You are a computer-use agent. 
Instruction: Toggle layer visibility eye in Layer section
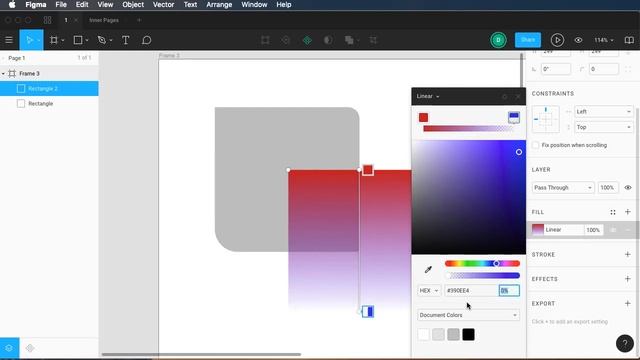628,188
